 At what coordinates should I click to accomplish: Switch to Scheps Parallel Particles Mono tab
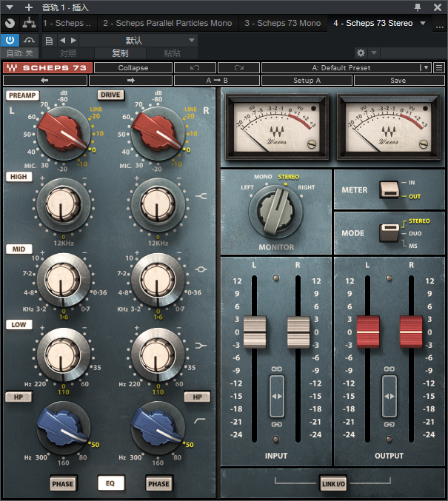(167, 23)
